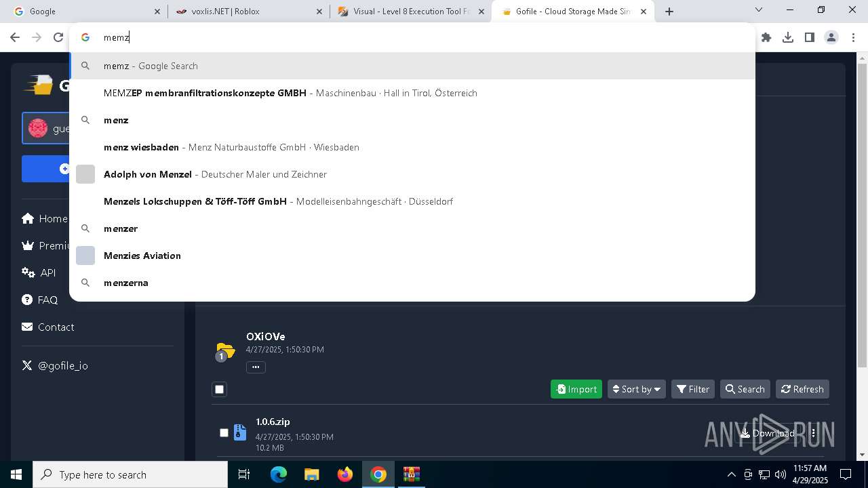Open the Chrome downloads icon
The image size is (868, 488).
[788, 37]
